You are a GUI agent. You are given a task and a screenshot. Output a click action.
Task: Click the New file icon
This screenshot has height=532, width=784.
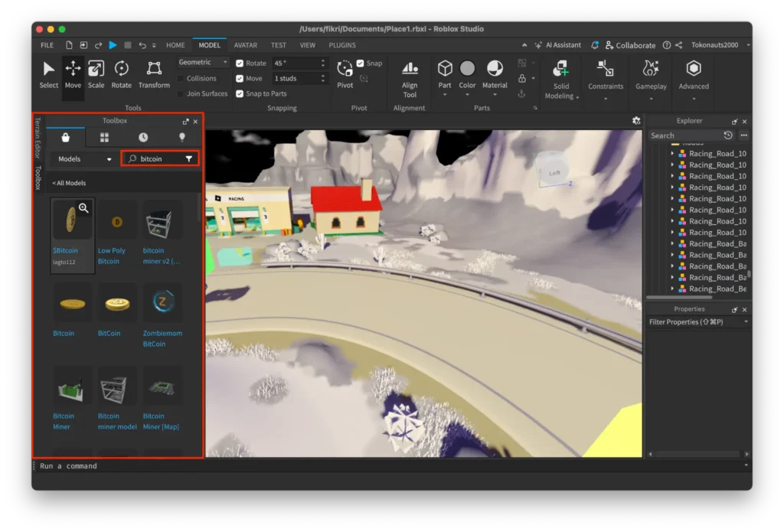(69, 45)
